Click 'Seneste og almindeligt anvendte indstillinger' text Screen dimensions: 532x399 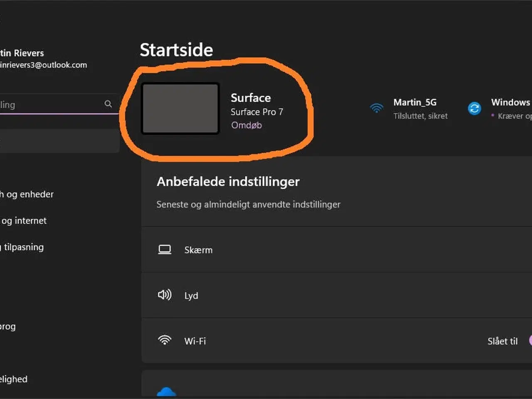pos(249,204)
